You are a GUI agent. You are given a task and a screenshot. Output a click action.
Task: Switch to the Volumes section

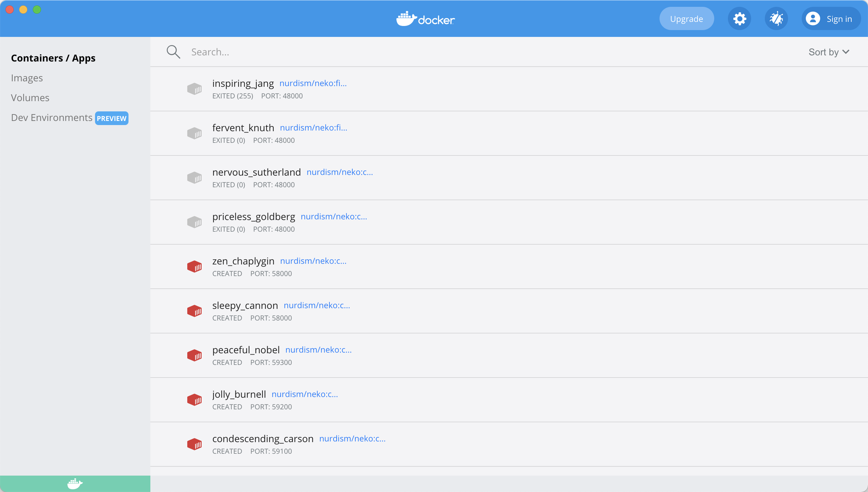tap(30, 98)
